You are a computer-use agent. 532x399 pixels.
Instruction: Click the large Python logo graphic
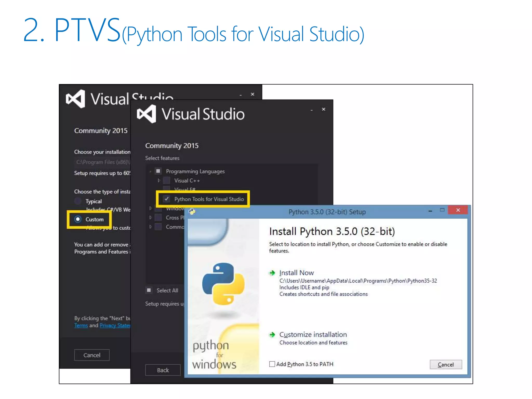coord(223,284)
